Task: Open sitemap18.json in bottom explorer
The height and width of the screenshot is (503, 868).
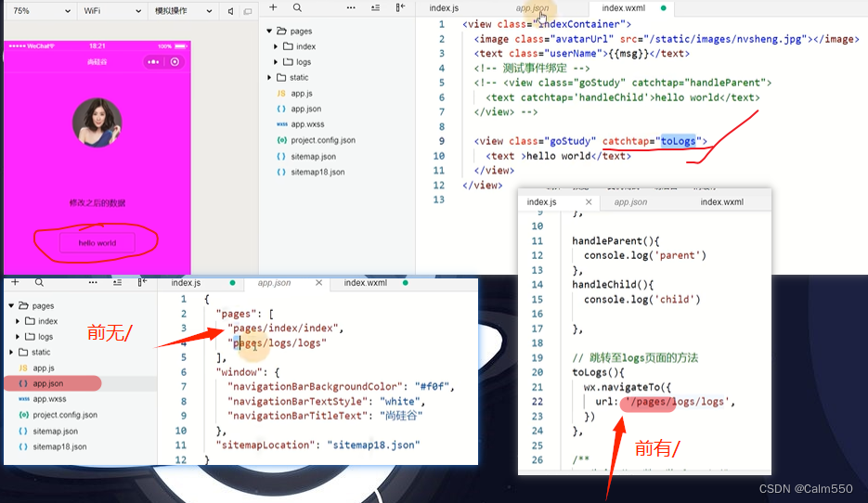Action: (59, 446)
